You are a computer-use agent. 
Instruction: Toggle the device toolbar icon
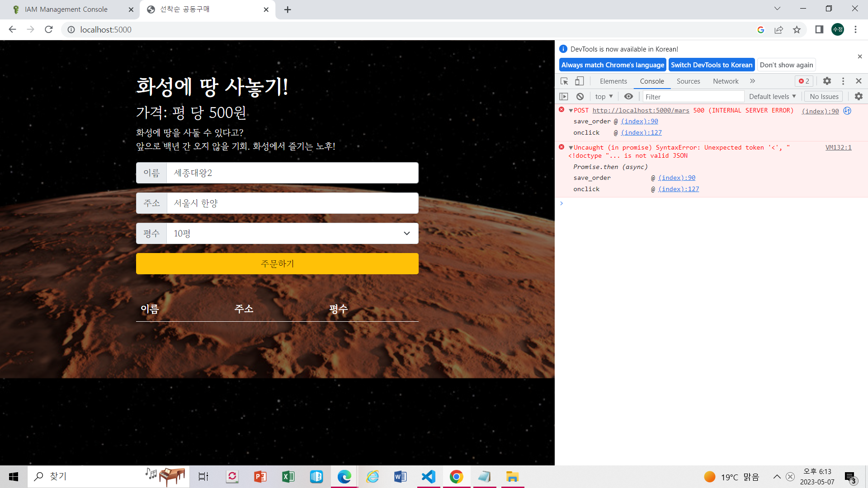[x=579, y=81]
